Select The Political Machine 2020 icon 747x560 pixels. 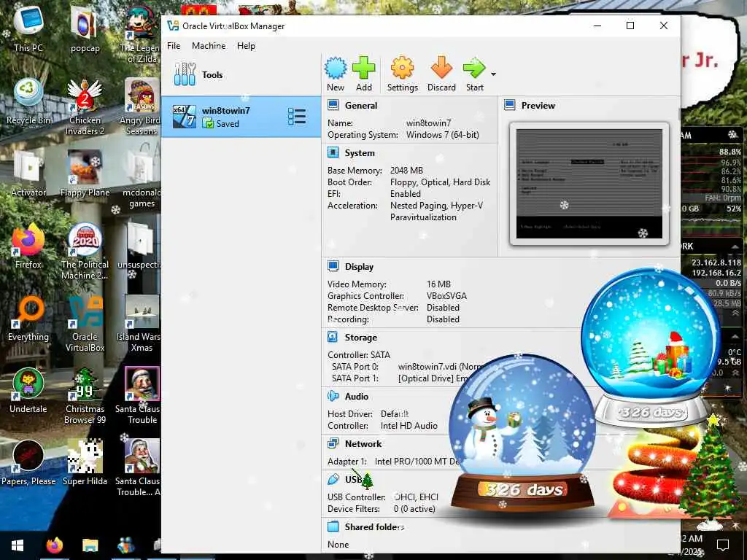pyautogui.click(x=85, y=252)
